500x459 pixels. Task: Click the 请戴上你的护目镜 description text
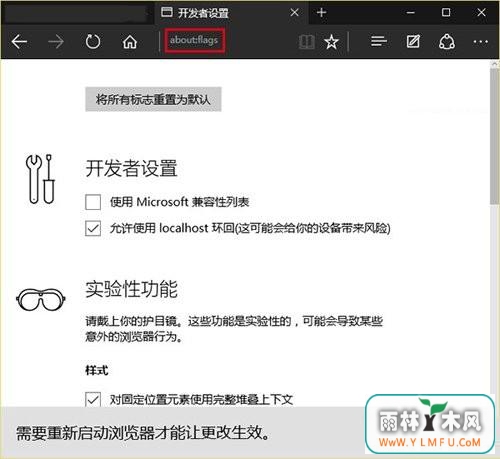(x=234, y=329)
